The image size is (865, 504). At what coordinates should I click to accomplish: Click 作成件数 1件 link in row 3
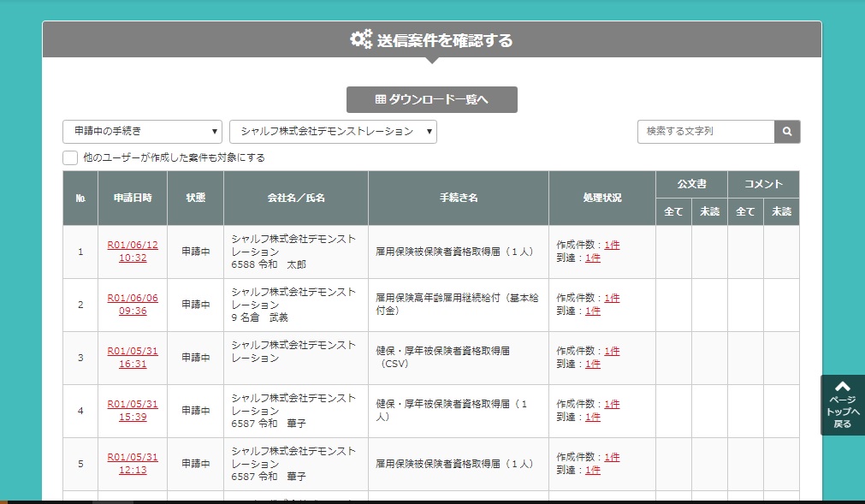pos(612,351)
